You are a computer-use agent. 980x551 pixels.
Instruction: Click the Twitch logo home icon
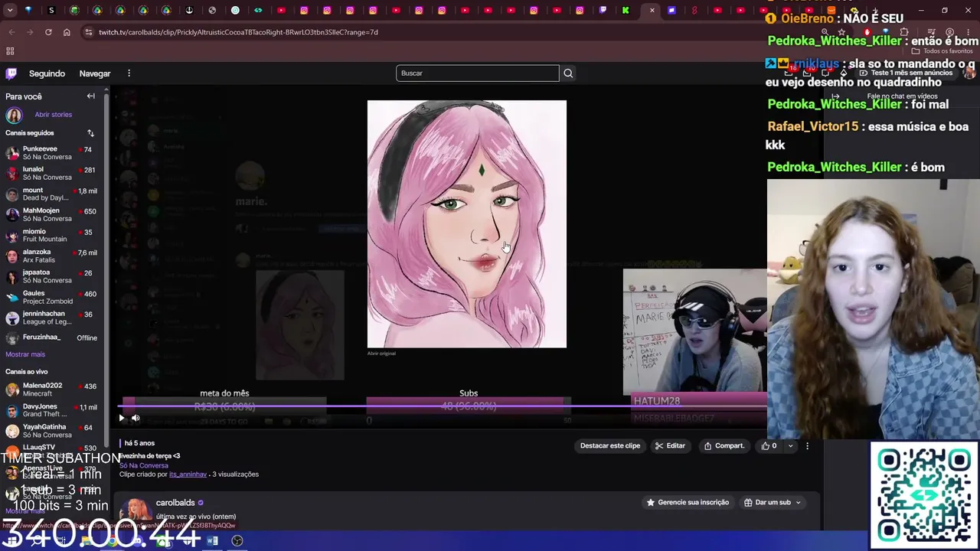11,73
